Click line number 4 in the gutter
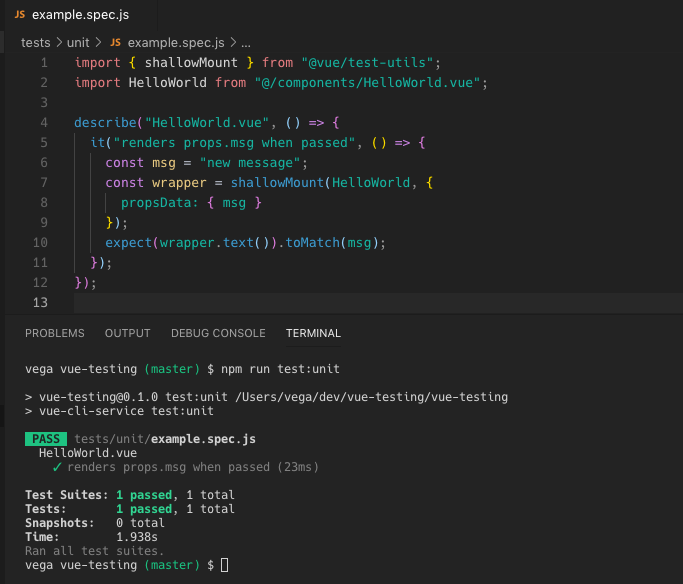683x584 pixels. pyautogui.click(x=44, y=123)
